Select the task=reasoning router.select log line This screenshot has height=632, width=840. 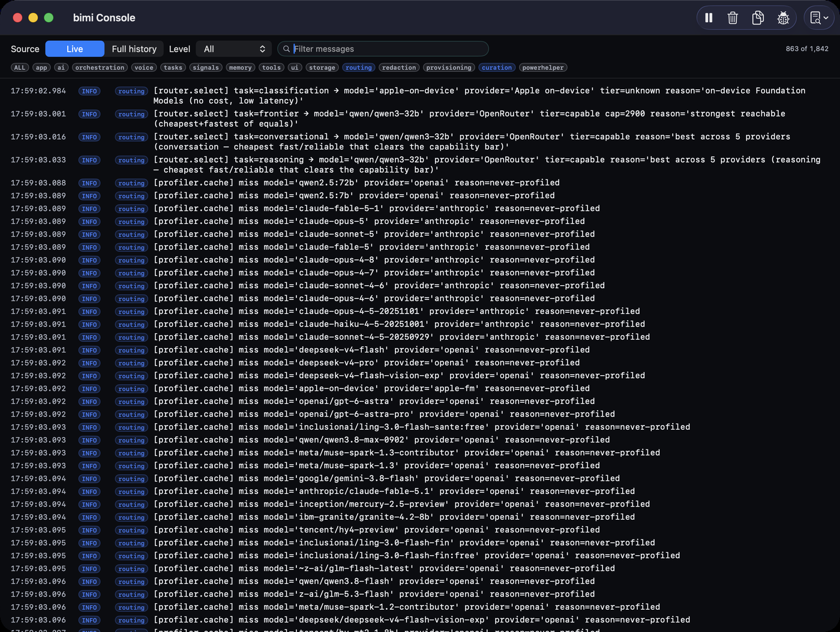(x=420, y=165)
